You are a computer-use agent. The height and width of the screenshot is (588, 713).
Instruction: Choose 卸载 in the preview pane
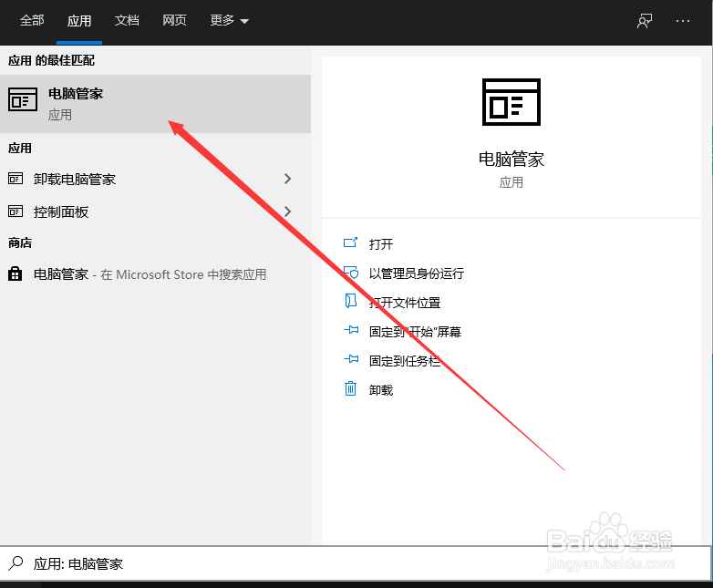[380, 390]
